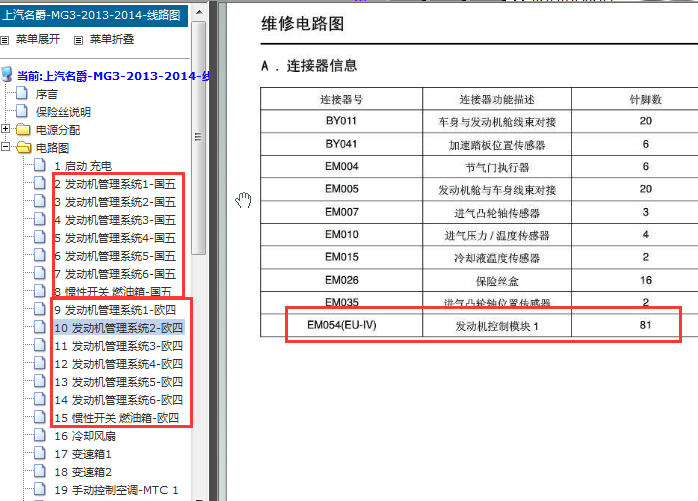Open 4 发动机管理系统3-国五
Viewport: 698px width, 501px height.
coord(115,220)
